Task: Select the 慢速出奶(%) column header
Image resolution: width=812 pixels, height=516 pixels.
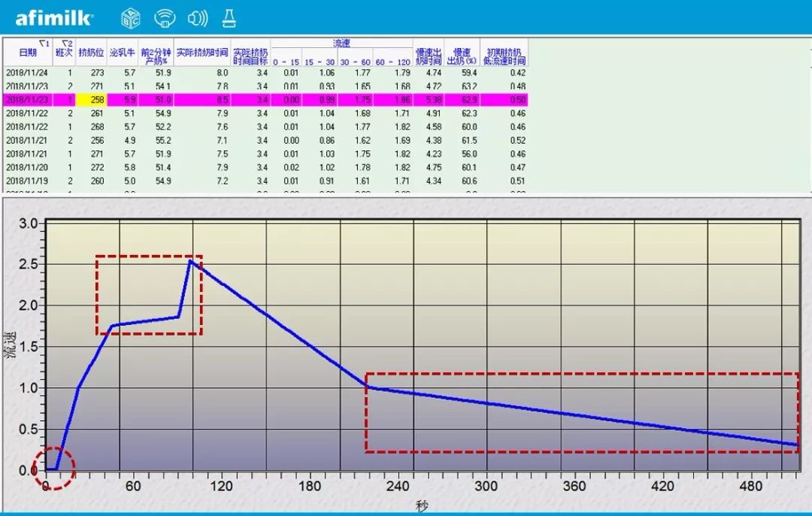Action: point(462,53)
